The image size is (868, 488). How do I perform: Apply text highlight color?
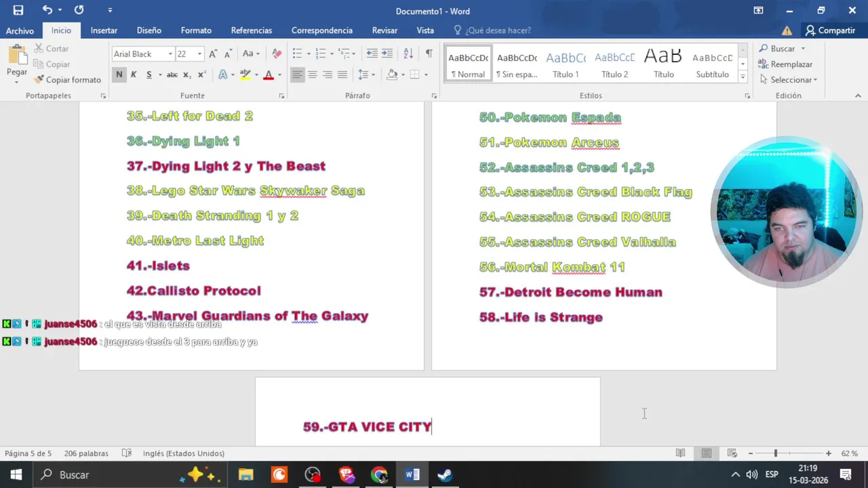click(x=245, y=75)
